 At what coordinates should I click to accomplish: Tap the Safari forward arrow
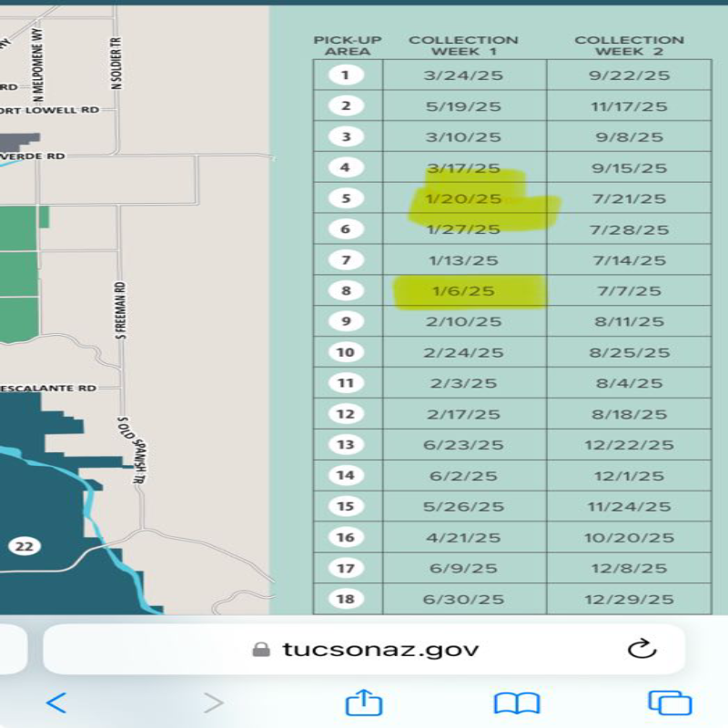click(x=213, y=703)
